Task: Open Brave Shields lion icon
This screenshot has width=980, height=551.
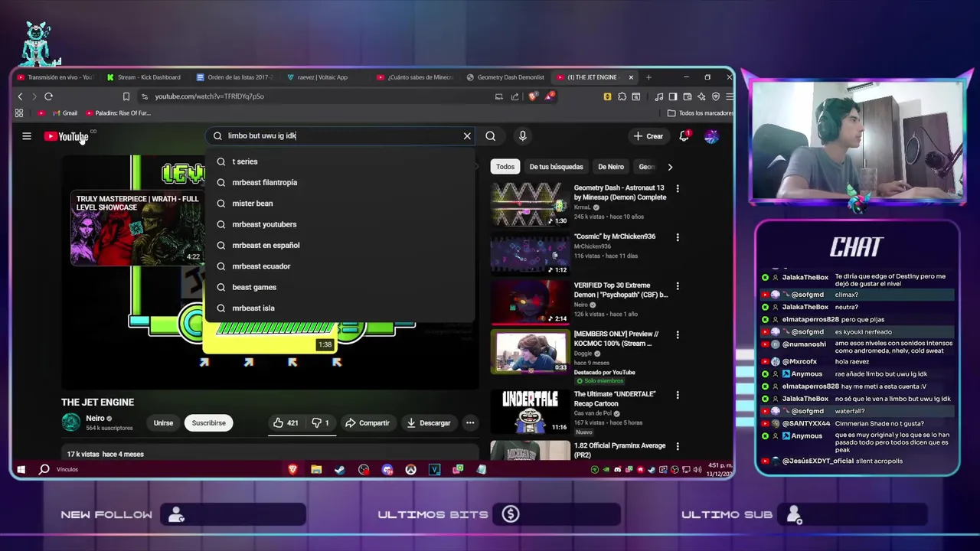Action: tap(533, 96)
